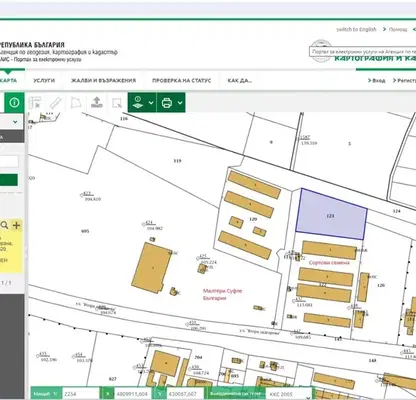
Task: Choose the rectangle selection tool icon
Action: click(117, 103)
